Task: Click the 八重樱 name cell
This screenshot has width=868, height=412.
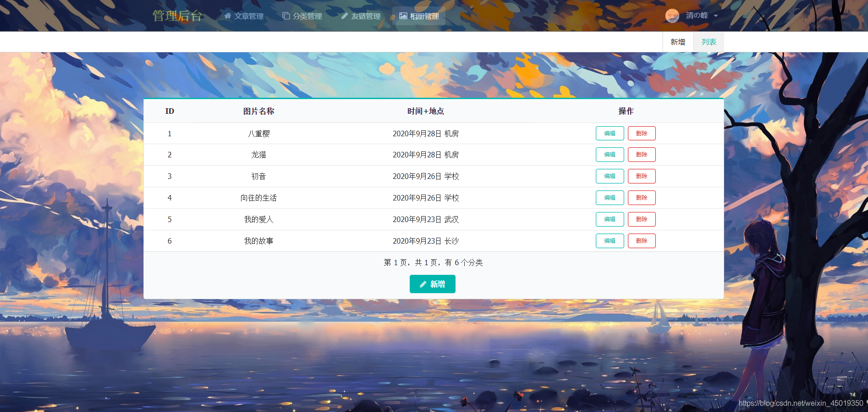Action: click(x=258, y=134)
